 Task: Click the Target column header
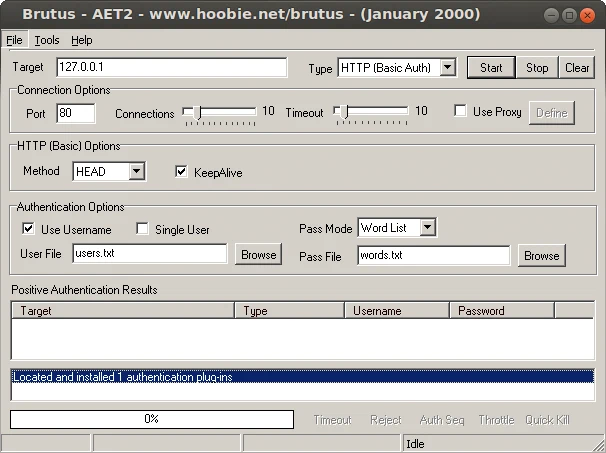click(x=123, y=311)
